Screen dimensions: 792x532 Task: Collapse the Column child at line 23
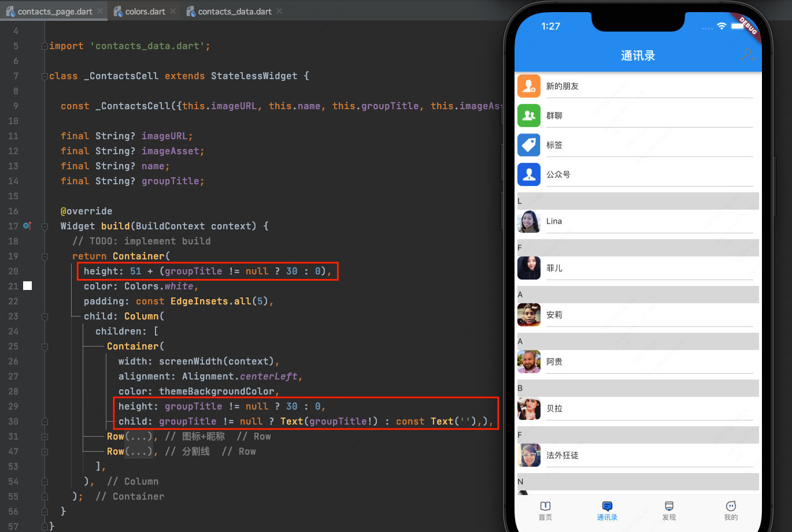coord(45,317)
